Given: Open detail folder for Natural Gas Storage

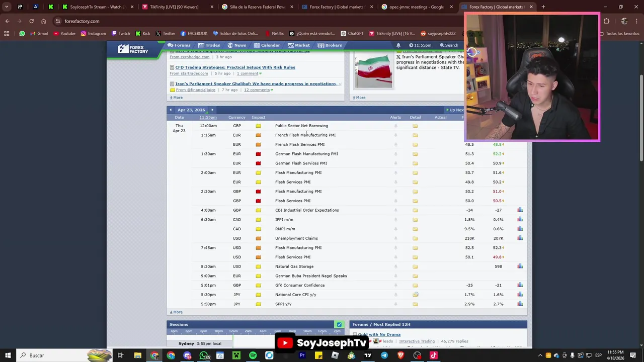Looking at the screenshot, I should (x=415, y=266).
